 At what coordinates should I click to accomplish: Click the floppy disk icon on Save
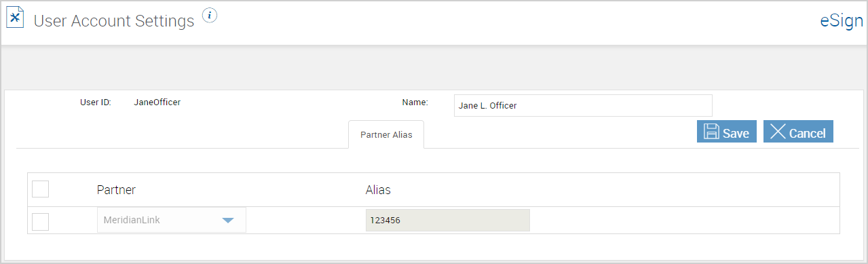tap(711, 132)
